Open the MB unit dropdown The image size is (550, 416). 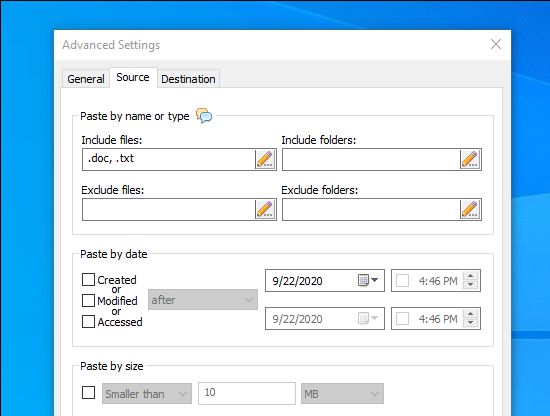coord(342,394)
